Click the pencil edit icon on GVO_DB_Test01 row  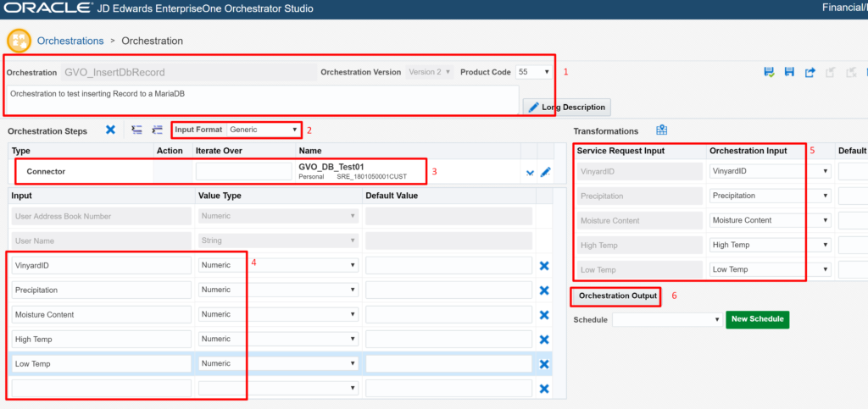[545, 172]
